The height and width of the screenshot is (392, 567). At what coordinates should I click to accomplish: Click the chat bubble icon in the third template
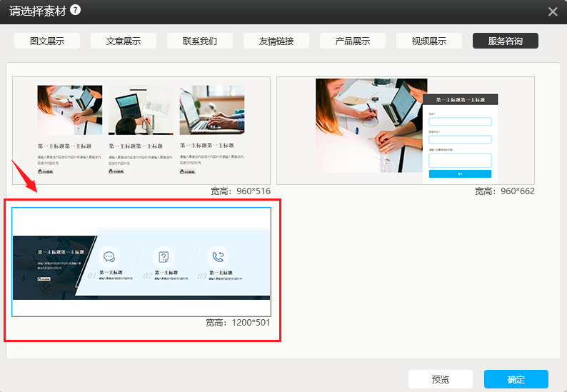point(109,256)
